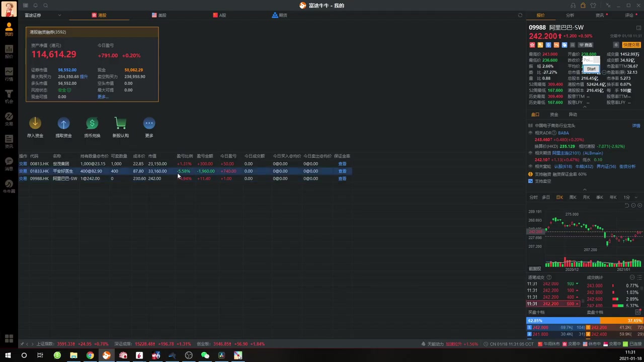
Task: Click the 盈亏比例 column header
Action: (185, 156)
